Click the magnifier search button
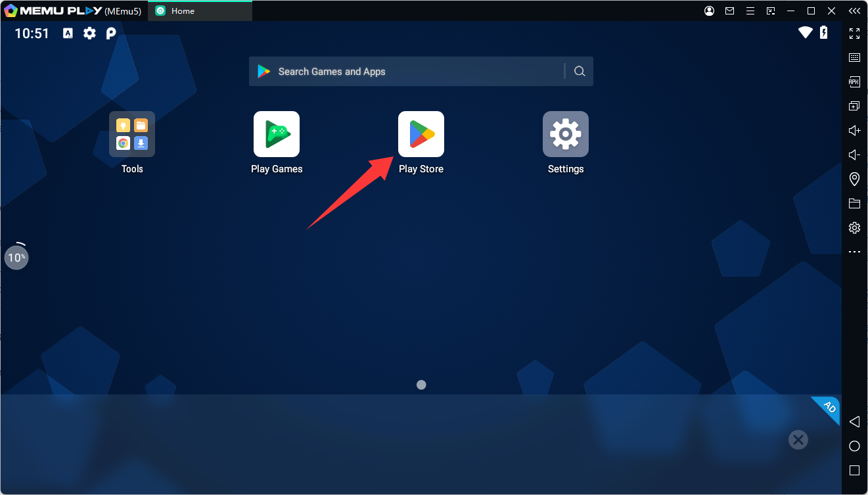The width and height of the screenshot is (868, 495). (580, 72)
